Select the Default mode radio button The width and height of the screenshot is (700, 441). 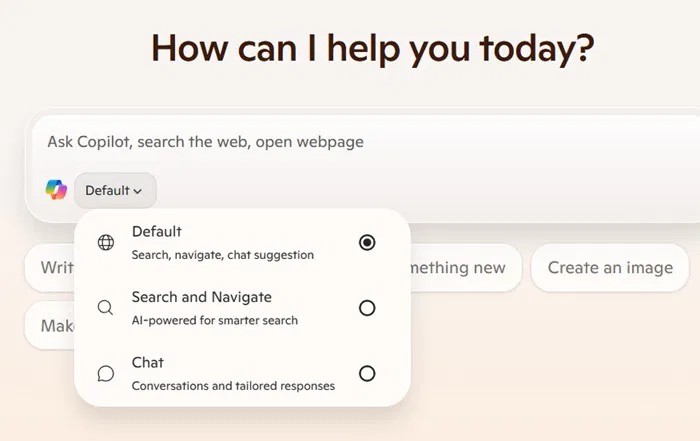[x=367, y=242]
